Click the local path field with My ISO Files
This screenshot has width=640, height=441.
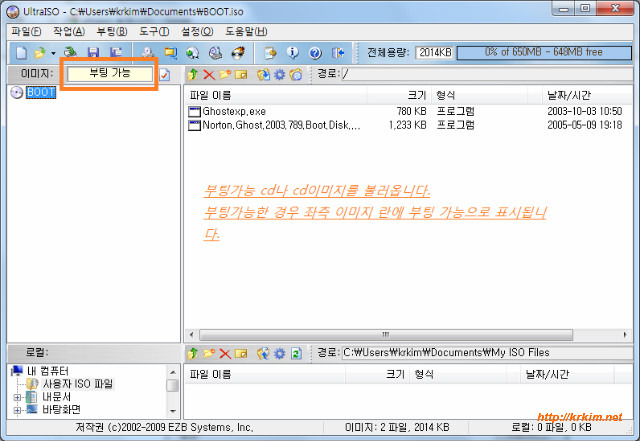(487, 353)
